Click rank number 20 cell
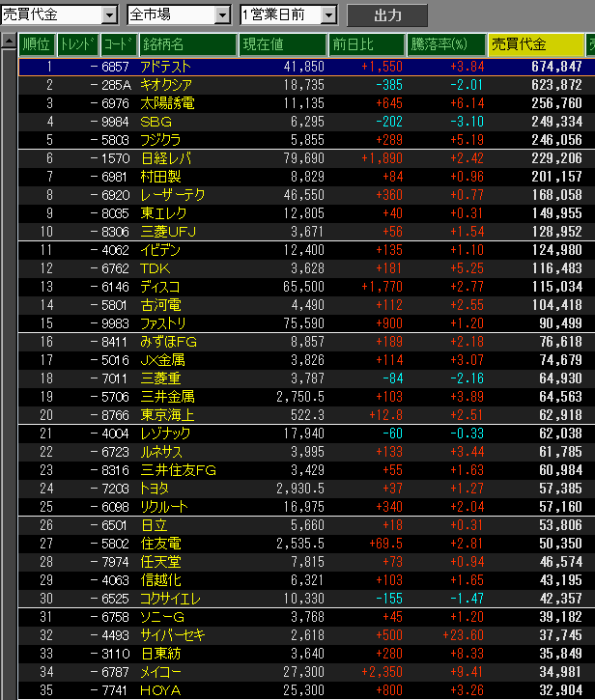595x700 pixels. pyautogui.click(x=46, y=415)
